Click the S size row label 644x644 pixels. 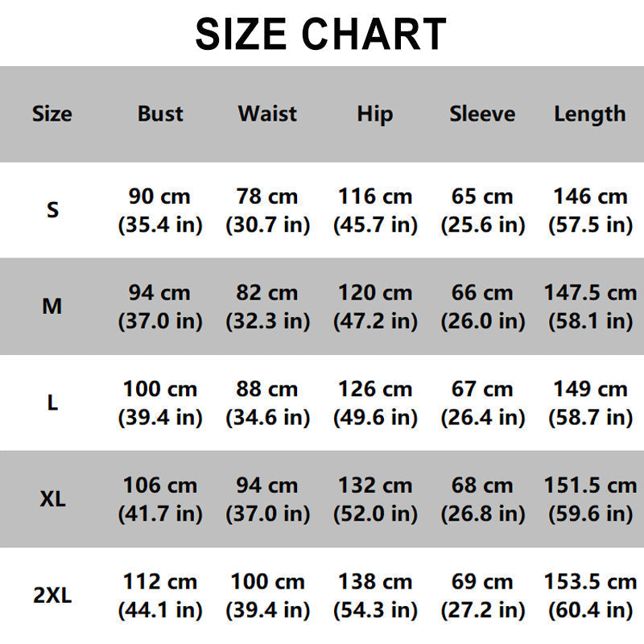click(x=52, y=210)
